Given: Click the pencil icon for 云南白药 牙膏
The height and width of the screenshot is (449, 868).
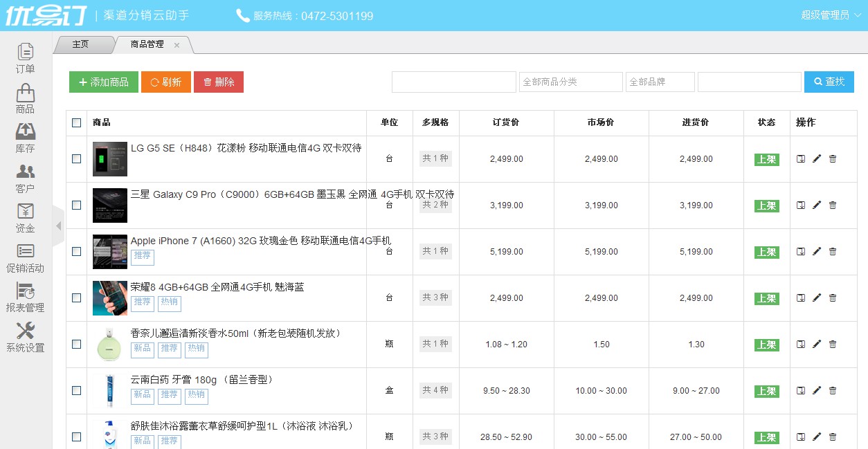Looking at the screenshot, I should pos(817,391).
